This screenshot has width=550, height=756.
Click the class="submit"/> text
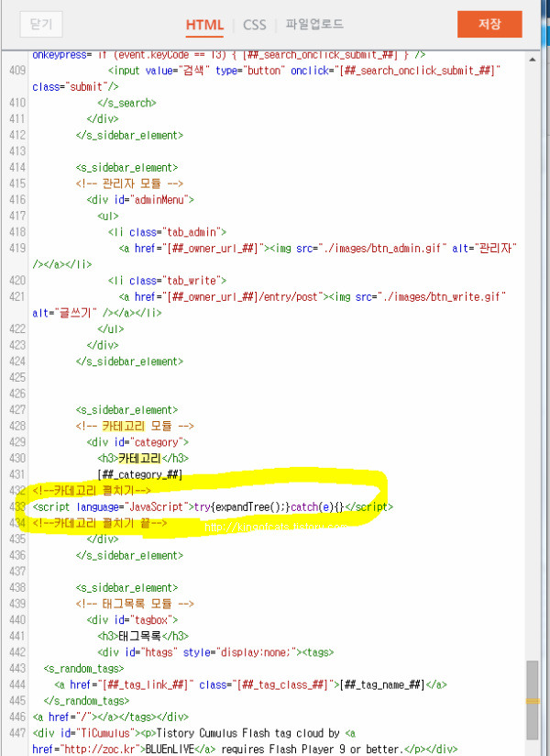click(x=75, y=87)
